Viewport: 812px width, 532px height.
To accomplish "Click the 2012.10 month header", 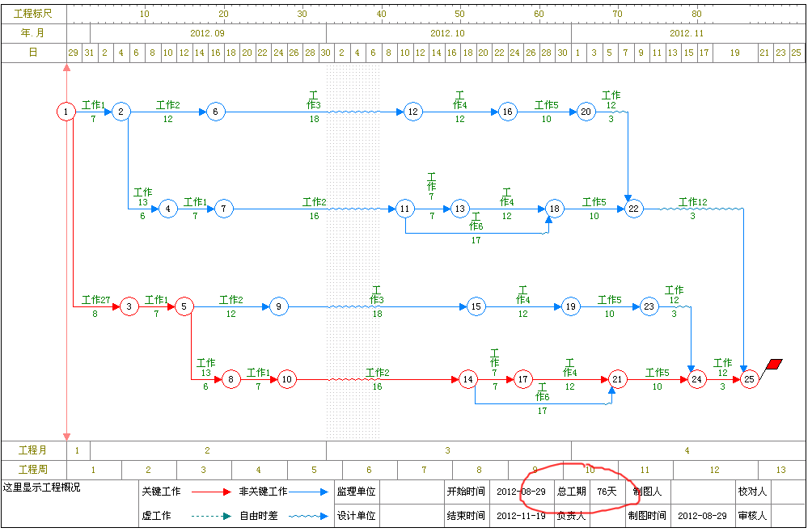I will pos(447,33).
